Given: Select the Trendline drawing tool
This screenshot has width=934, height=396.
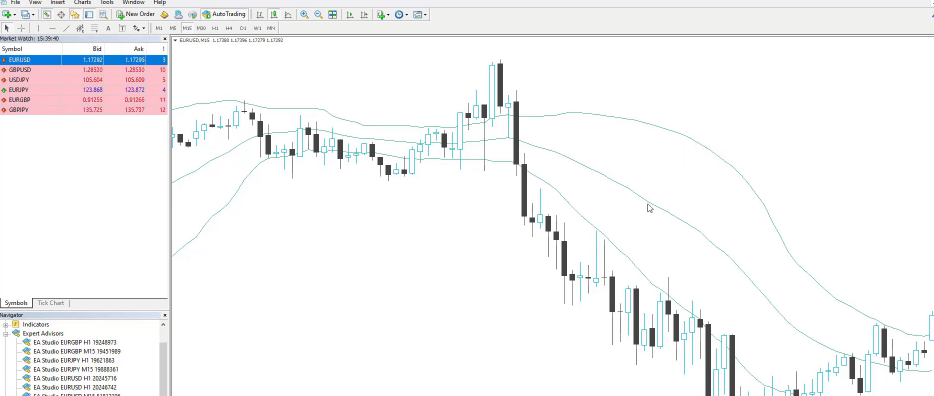Looking at the screenshot, I should pos(66,28).
